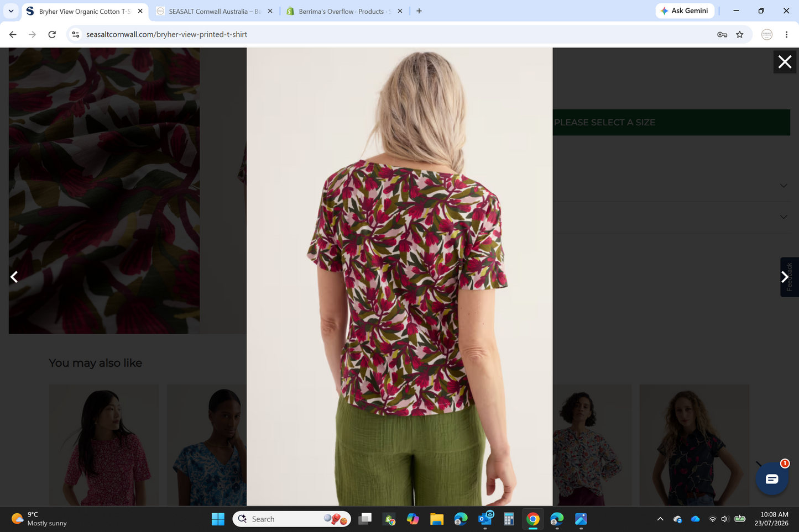Open the Photos app on taskbar

pos(581,519)
